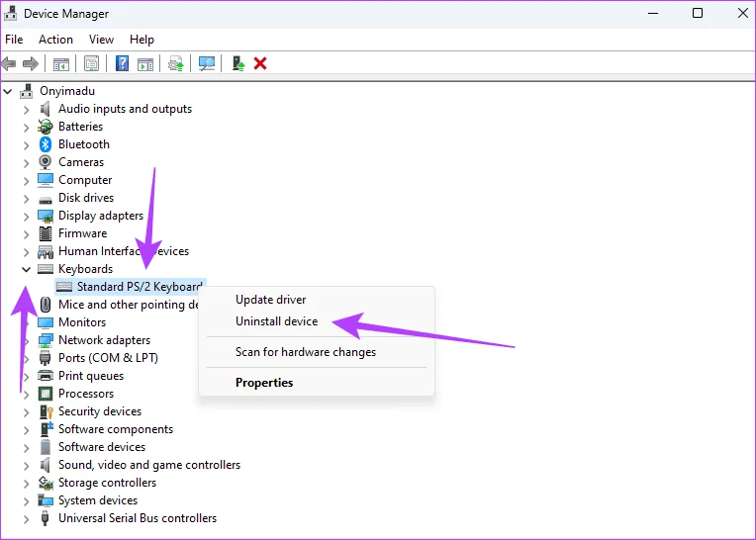Image resolution: width=756 pixels, height=540 pixels.
Task: Expand the Disk drives category arrow
Action: click(x=26, y=199)
